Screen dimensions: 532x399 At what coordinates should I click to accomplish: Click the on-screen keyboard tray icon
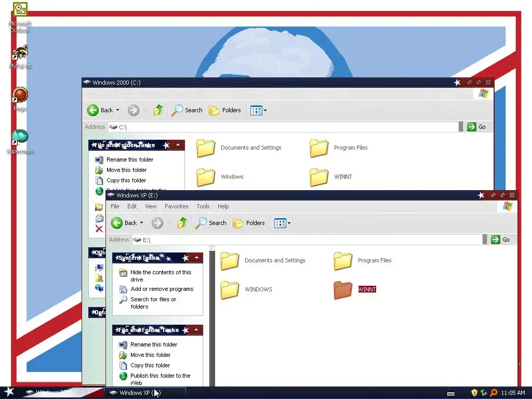[x=451, y=394]
